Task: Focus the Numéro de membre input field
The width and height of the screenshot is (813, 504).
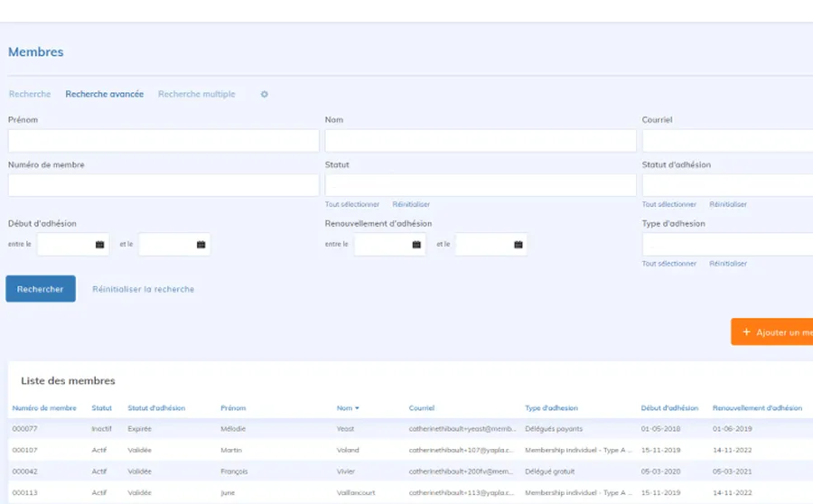Action: 164,185
